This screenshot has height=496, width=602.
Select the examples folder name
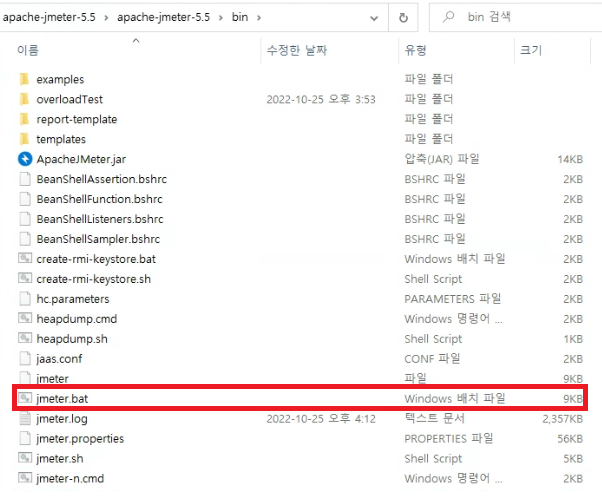(60, 79)
